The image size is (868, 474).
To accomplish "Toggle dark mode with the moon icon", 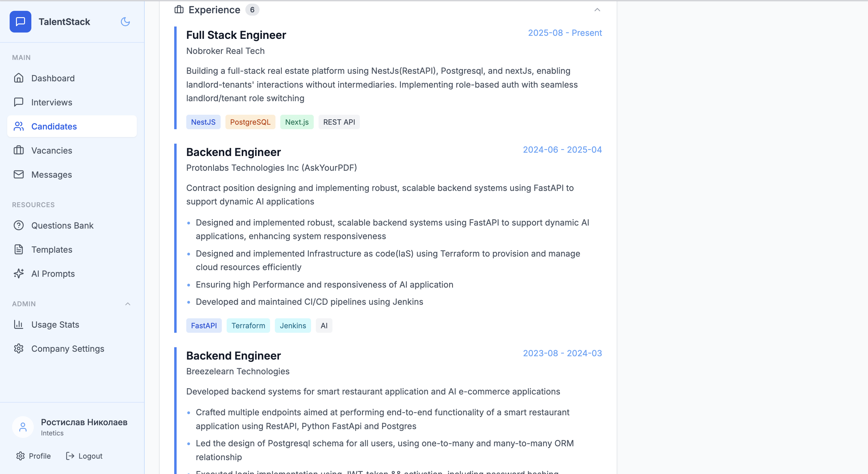I will (125, 22).
